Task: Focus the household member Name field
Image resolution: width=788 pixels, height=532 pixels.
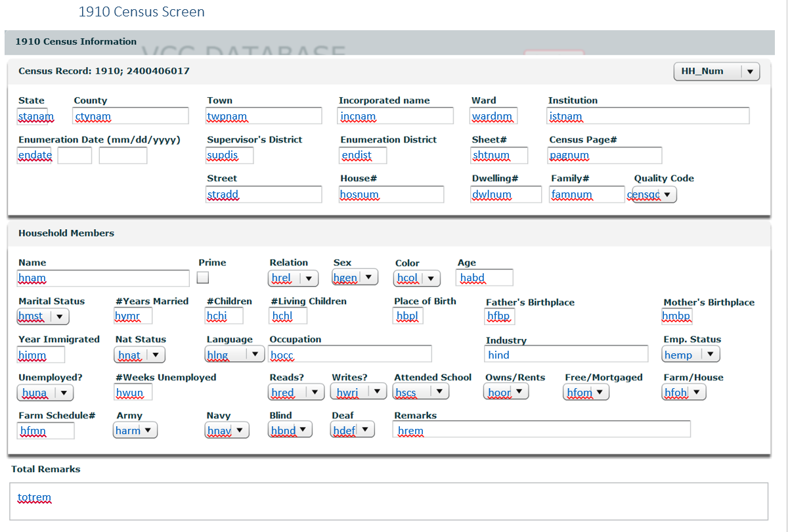Action: pos(104,278)
